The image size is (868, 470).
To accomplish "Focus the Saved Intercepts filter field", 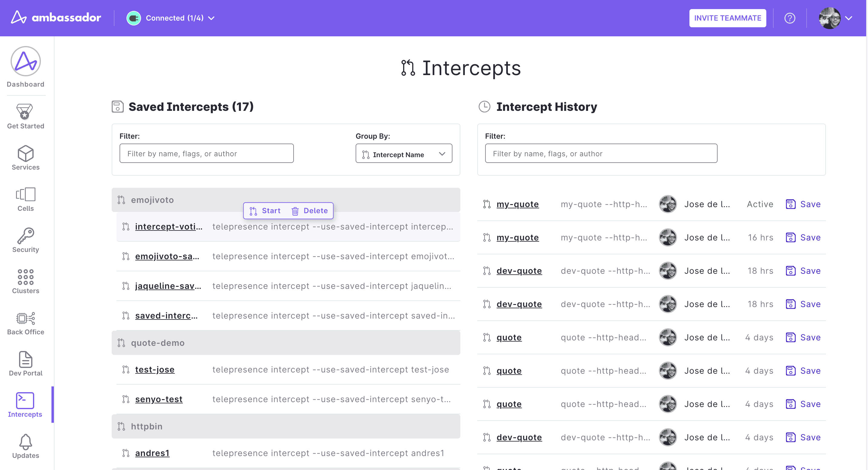I will tap(206, 154).
